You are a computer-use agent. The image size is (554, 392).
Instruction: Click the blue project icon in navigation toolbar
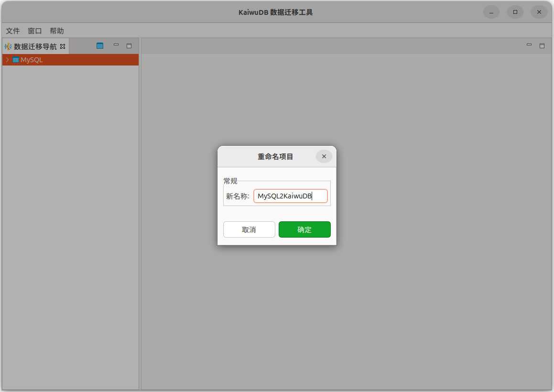coord(100,46)
